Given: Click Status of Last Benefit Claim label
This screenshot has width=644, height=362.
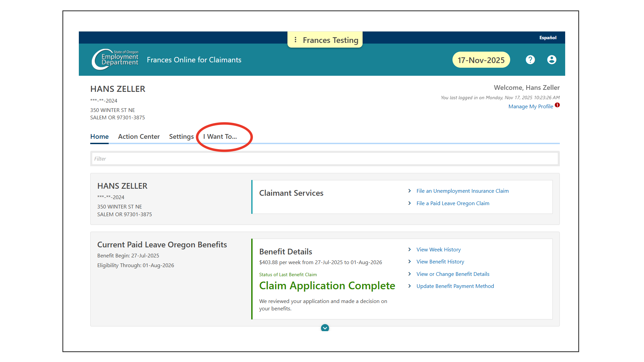Looking at the screenshot, I should [288, 275].
